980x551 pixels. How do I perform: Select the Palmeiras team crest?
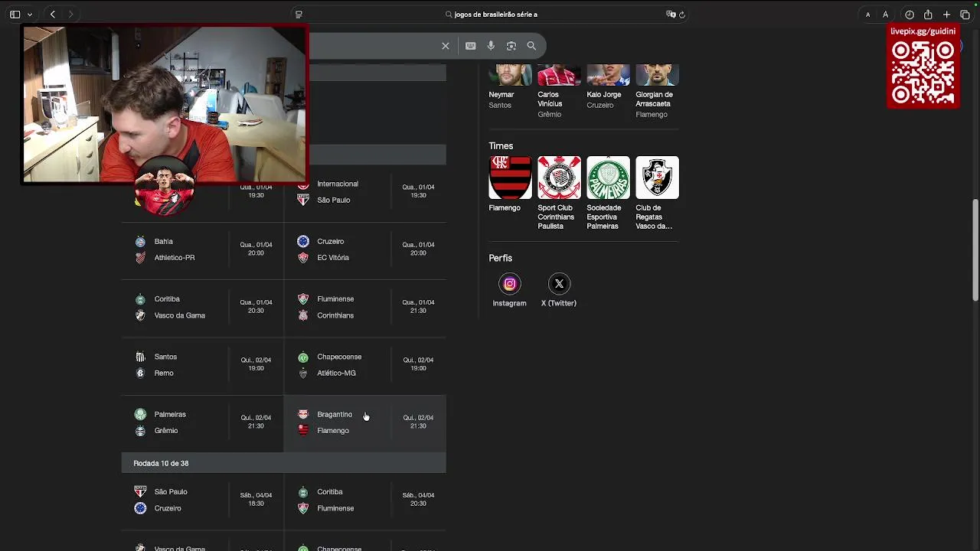point(608,178)
